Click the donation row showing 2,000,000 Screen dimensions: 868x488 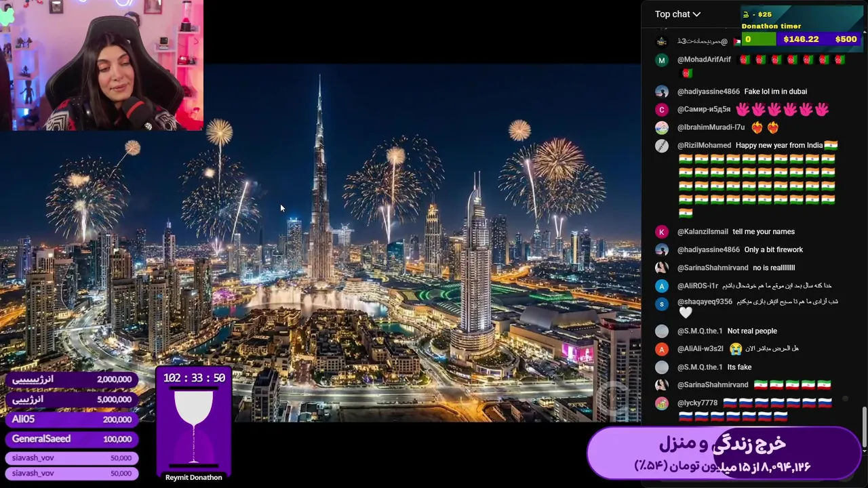tap(72, 380)
